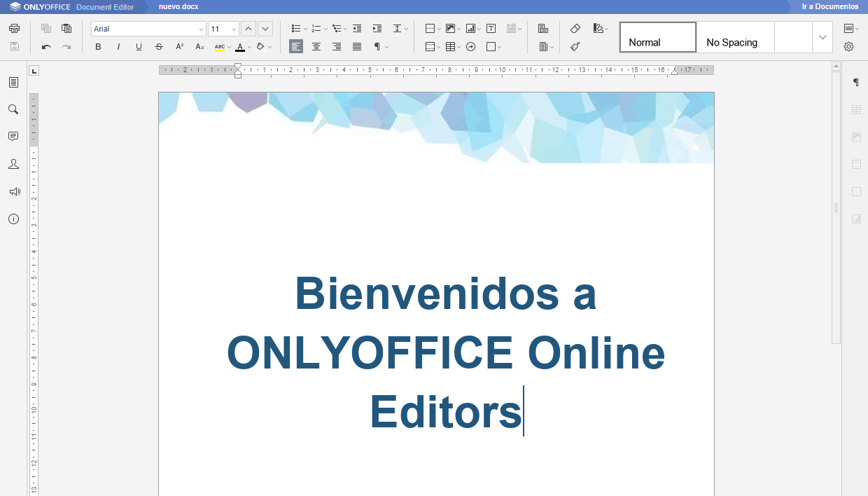The height and width of the screenshot is (496, 868).
Task: Open the feedback megaphone icon in left sidebar
Action: pyautogui.click(x=13, y=191)
